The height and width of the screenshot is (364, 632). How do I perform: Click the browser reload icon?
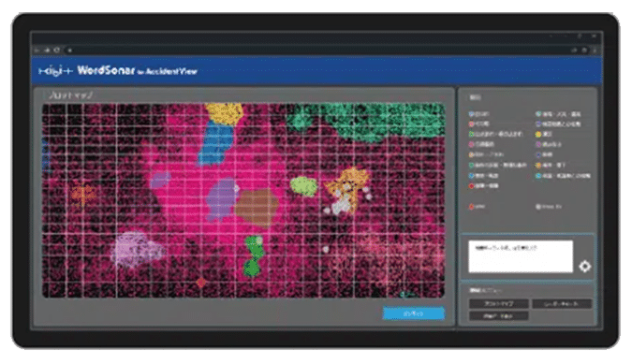[x=57, y=50]
